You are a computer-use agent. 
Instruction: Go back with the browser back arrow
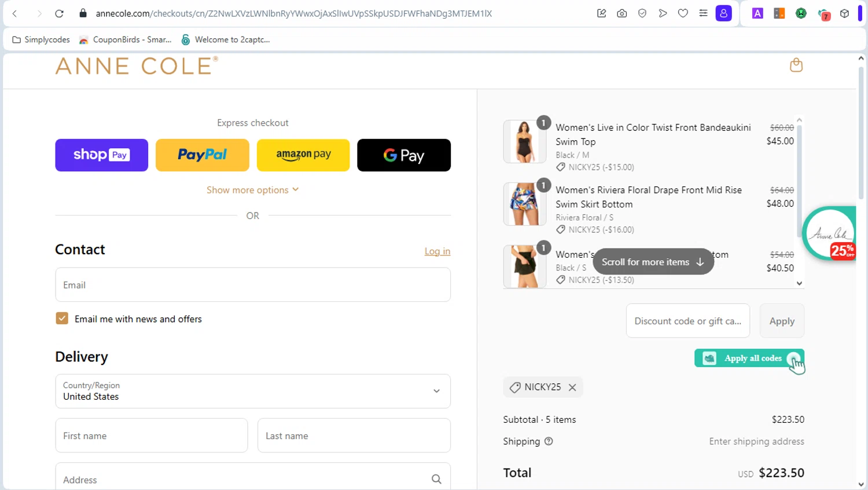point(15,13)
